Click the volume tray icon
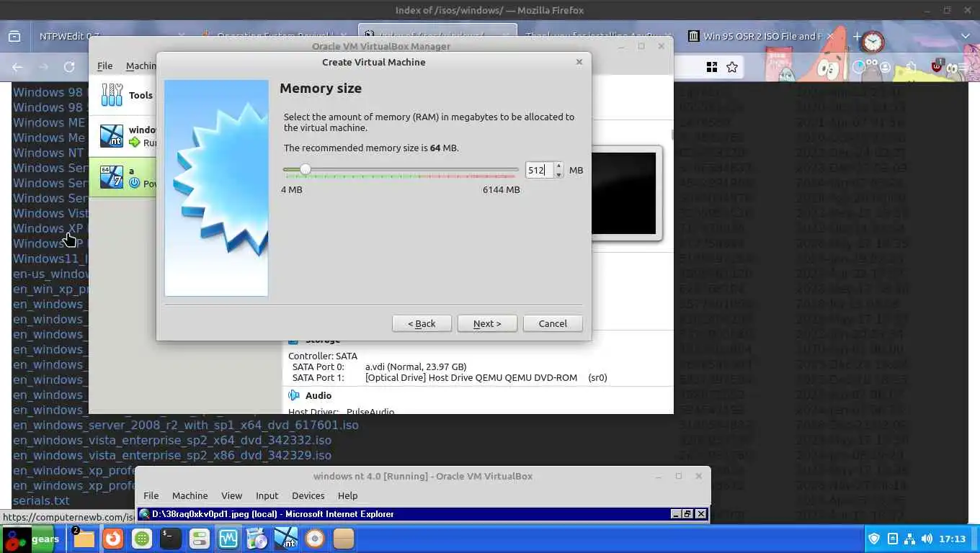This screenshot has width=980, height=553. [x=927, y=539]
